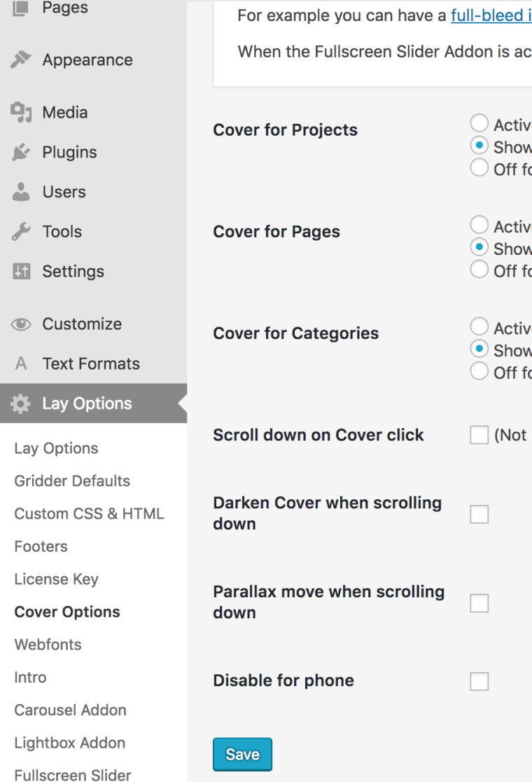Click the Tools wrench icon

(21, 232)
